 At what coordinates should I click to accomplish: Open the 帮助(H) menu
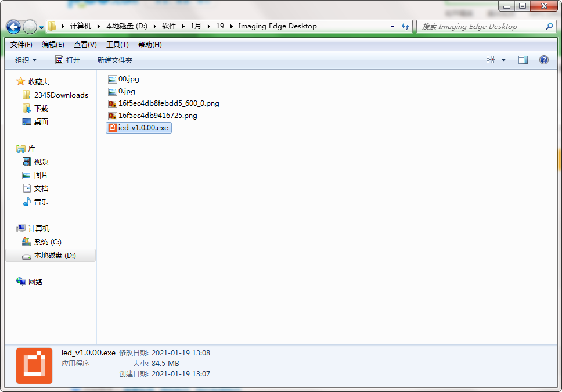pos(150,45)
